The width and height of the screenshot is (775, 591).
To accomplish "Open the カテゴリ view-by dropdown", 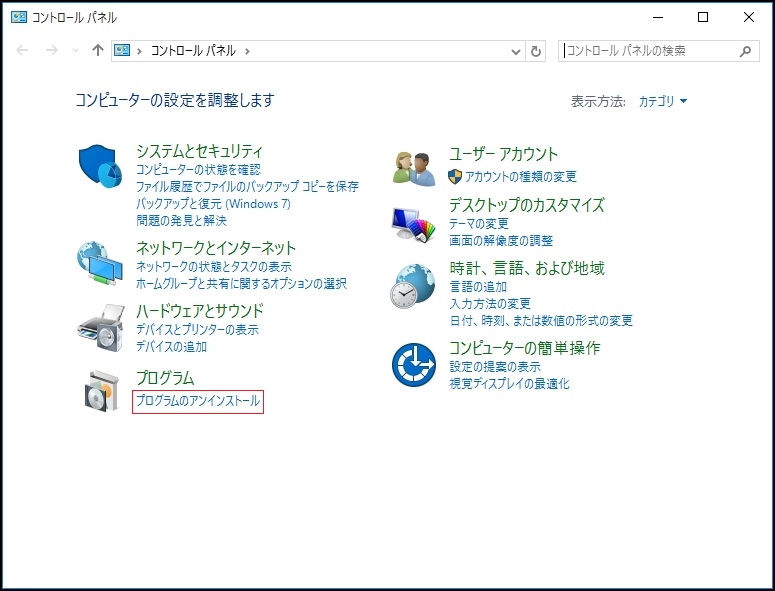I will pos(662,101).
